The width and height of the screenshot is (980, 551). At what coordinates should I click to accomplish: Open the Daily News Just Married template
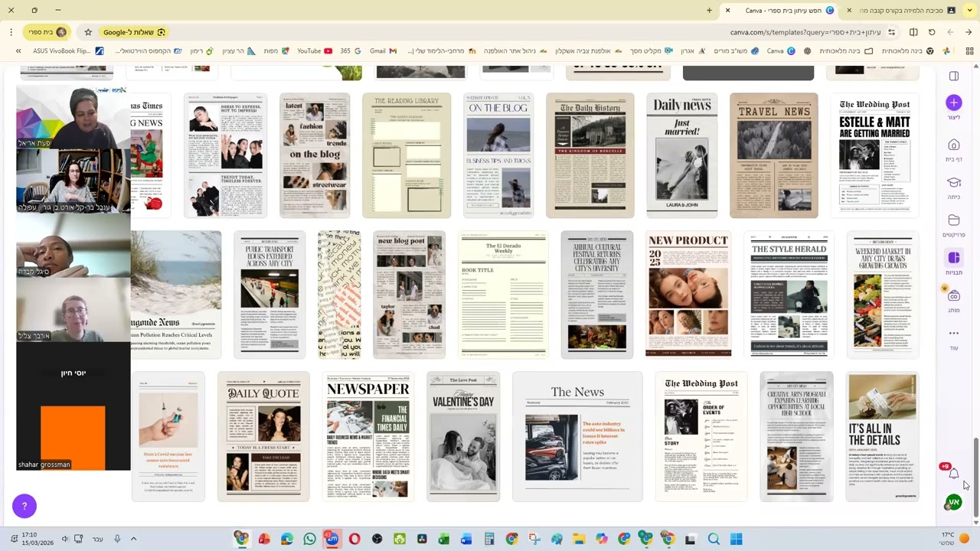pyautogui.click(x=681, y=155)
